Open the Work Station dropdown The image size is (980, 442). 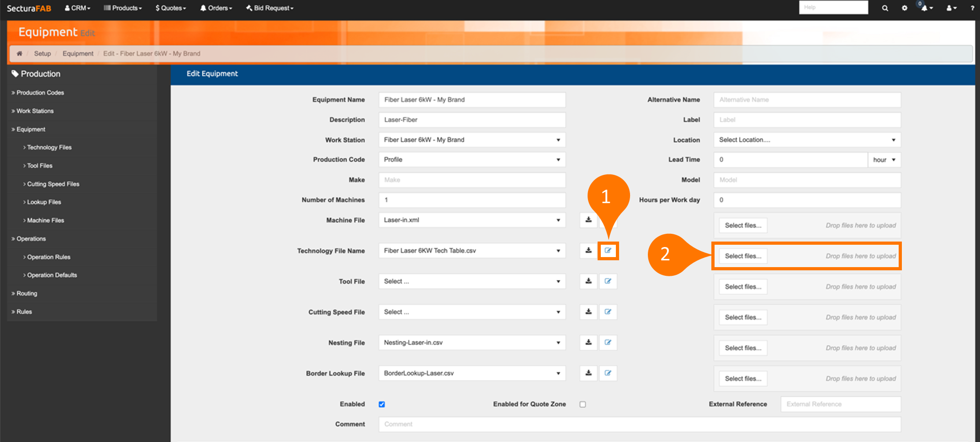tap(472, 140)
